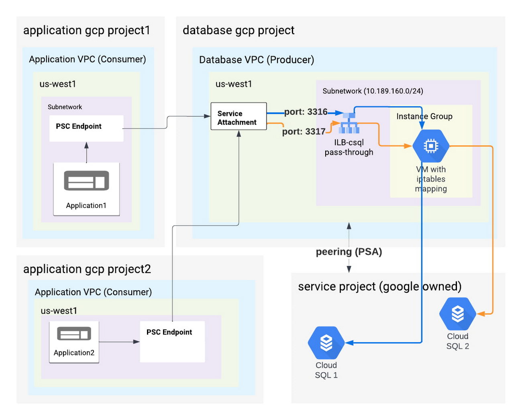Click the "Instance Group" label

coord(424,116)
